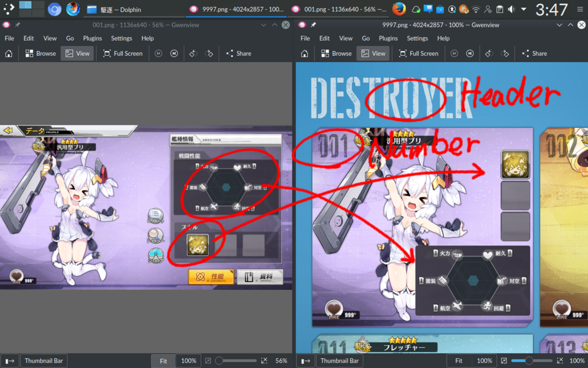588x368 pixels.
Task: Minimize arrow on 9997.png window title bar
Action: [559, 25]
